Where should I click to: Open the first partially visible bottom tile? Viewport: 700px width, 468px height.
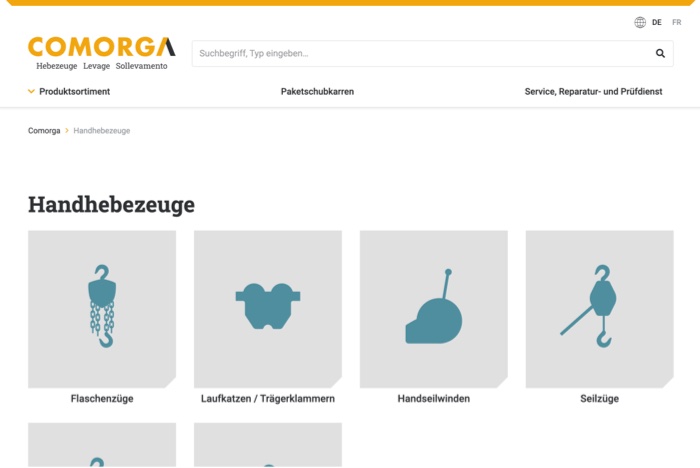click(102, 446)
